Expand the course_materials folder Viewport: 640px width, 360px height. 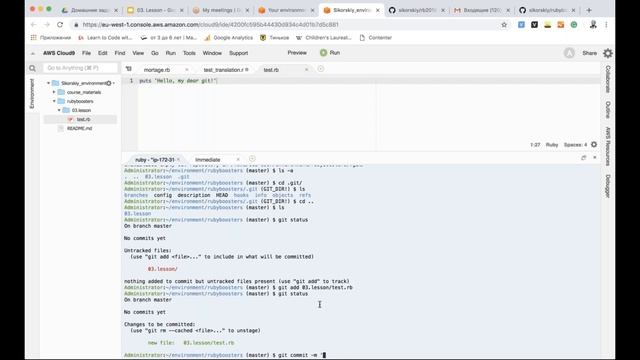[x=54, y=92]
